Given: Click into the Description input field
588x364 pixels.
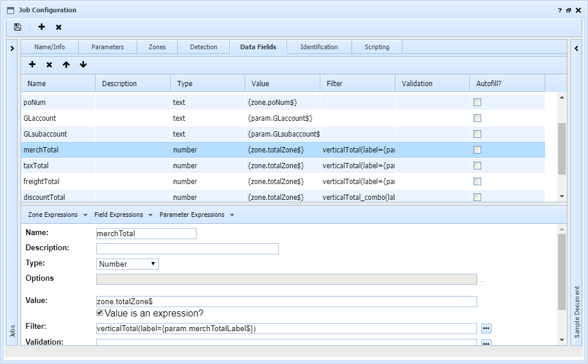Looking at the screenshot, I should 187,249.
